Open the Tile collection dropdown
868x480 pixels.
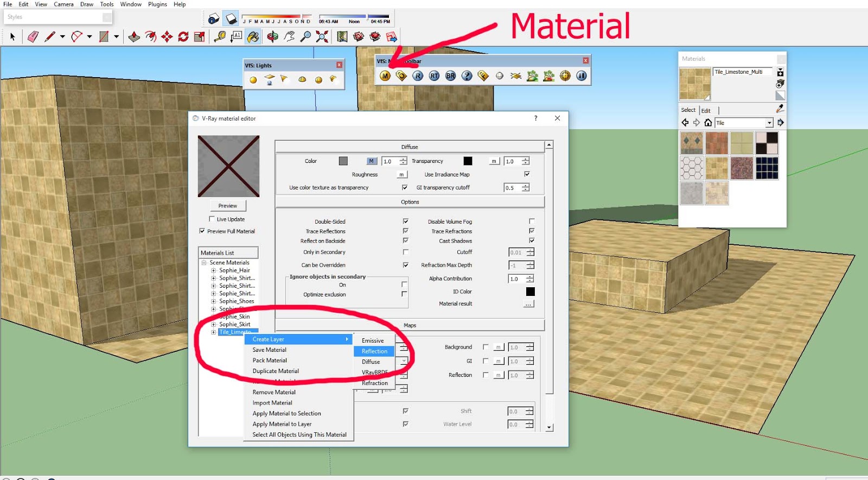pyautogui.click(x=769, y=123)
